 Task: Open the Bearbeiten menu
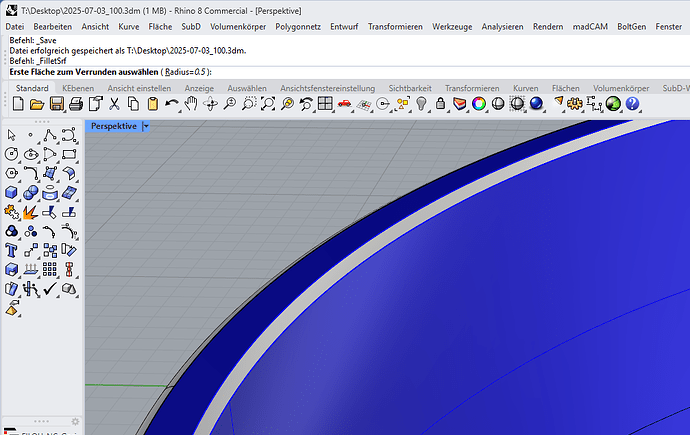click(x=52, y=27)
